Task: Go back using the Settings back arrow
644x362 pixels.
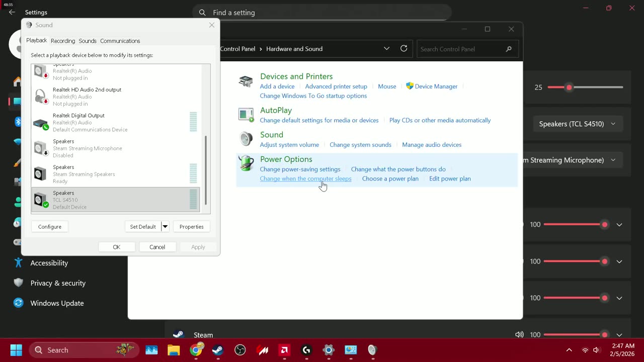Action: pos(12,12)
